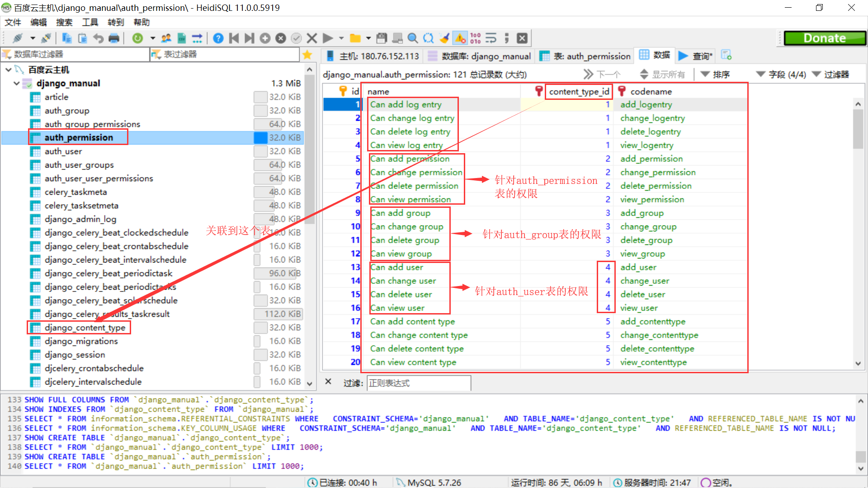Click the post changes checkmark icon

point(296,38)
